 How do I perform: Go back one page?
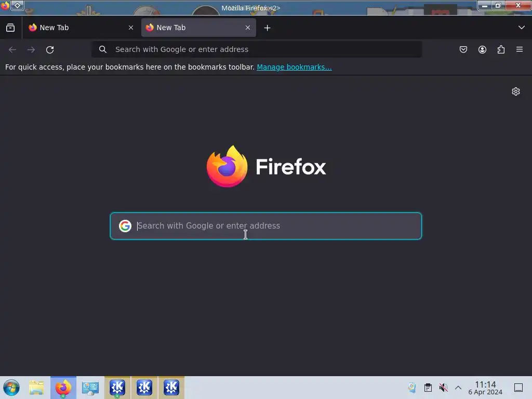point(12,49)
